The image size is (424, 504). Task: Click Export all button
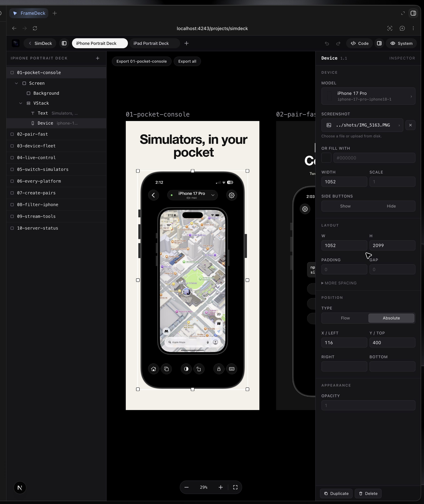point(187,61)
